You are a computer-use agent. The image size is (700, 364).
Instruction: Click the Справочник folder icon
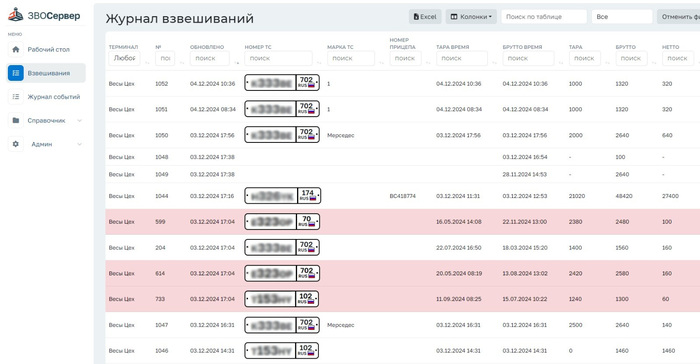pos(16,120)
